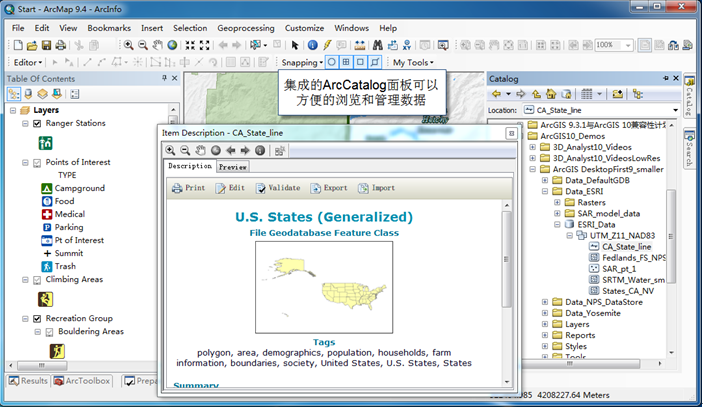Viewport: 703px width, 407px height.
Task: Toggle the Recreation Group layer visibility
Action: pyautogui.click(x=37, y=318)
